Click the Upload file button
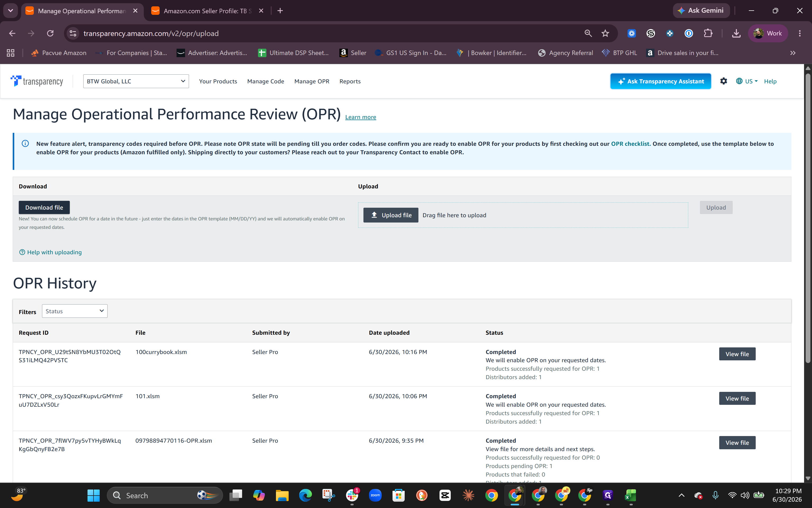Screen dimensions: 812x508 (x=391, y=215)
